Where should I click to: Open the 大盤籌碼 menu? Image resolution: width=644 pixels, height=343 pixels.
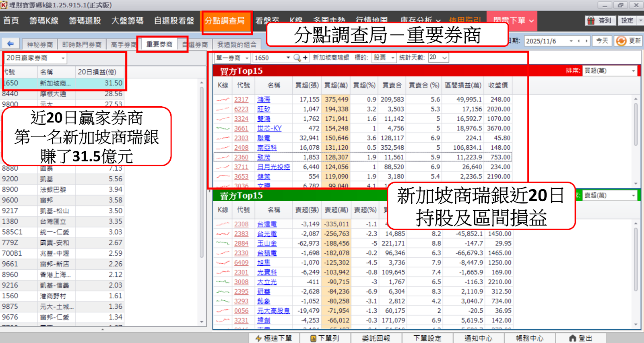(x=127, y=21)
